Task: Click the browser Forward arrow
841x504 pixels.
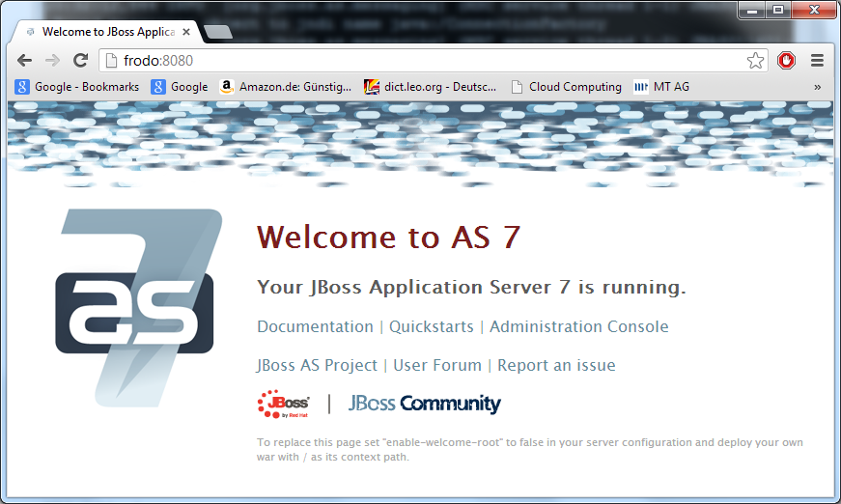Action: [52, 61]
